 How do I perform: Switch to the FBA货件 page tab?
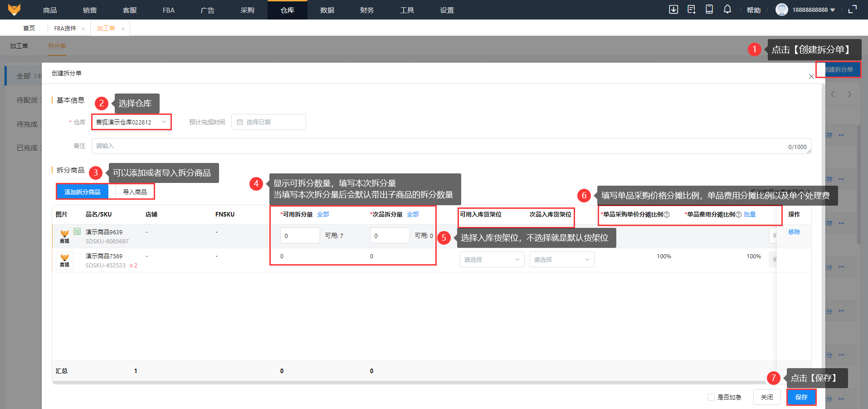[x=65, y=28]
